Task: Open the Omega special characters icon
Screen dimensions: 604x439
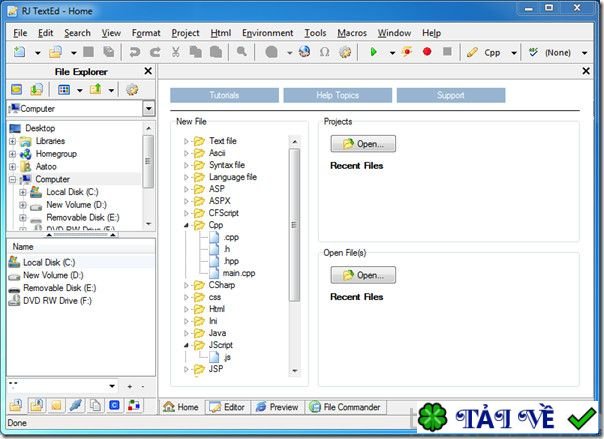Action: pyautogui.click(x=325, y=52)
